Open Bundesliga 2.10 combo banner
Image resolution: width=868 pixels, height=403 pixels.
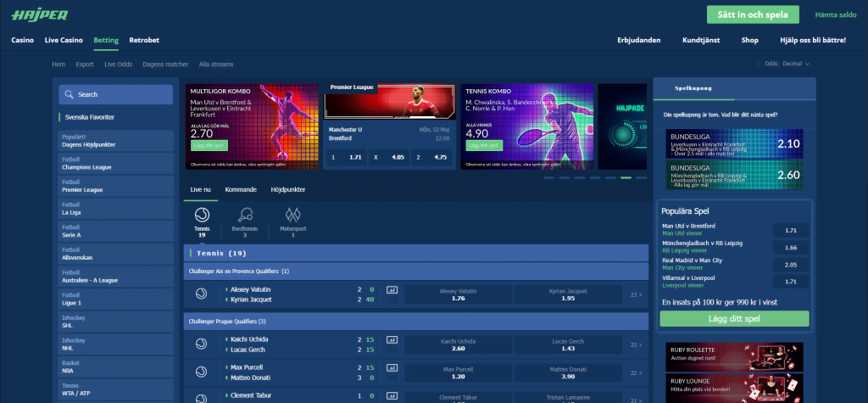(x=734, y=143)
